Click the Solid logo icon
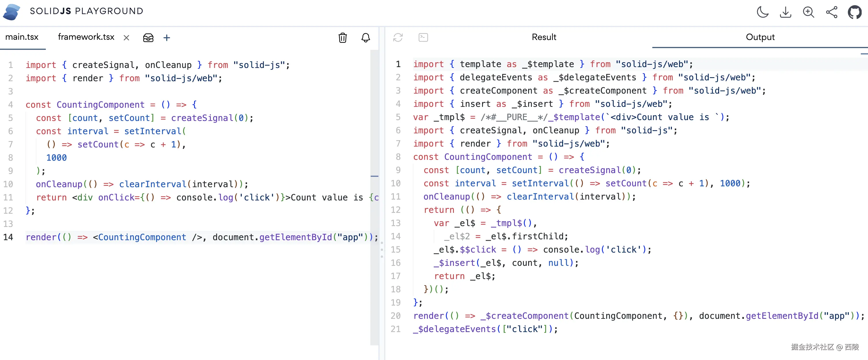 pyautogui.click(x=12, y=12)
